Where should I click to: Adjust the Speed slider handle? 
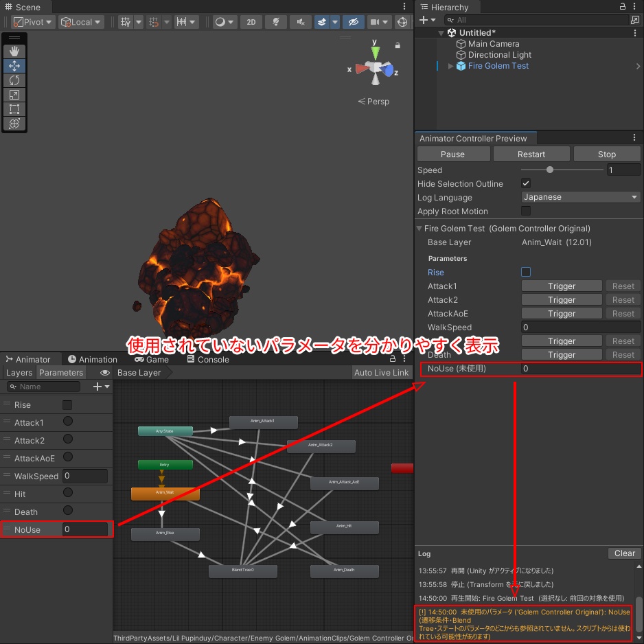(x=549, y=170)
